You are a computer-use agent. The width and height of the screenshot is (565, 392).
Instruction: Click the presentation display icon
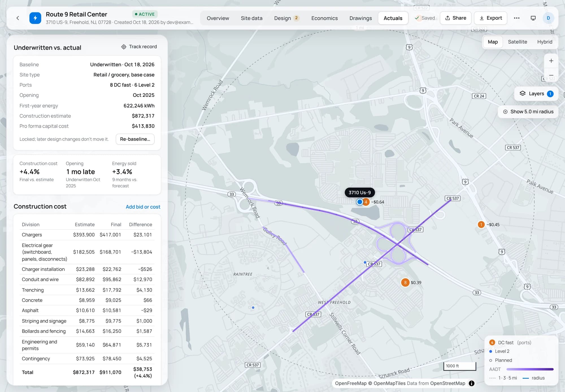click(533, 18)
